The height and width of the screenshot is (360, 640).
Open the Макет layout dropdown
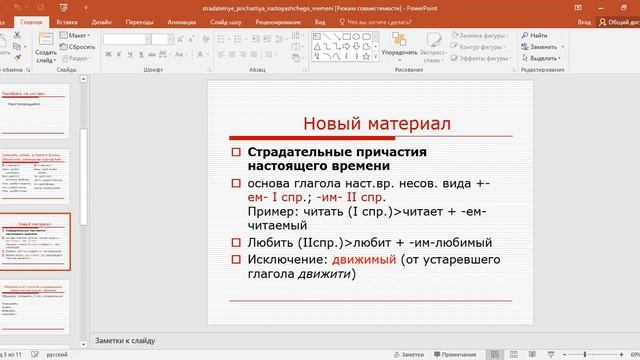point(75,36)
